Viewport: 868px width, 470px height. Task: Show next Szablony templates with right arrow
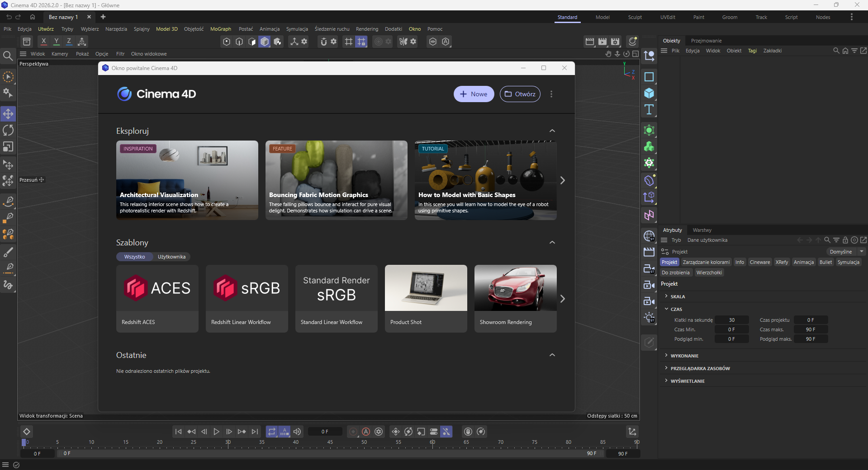(563, 299)
